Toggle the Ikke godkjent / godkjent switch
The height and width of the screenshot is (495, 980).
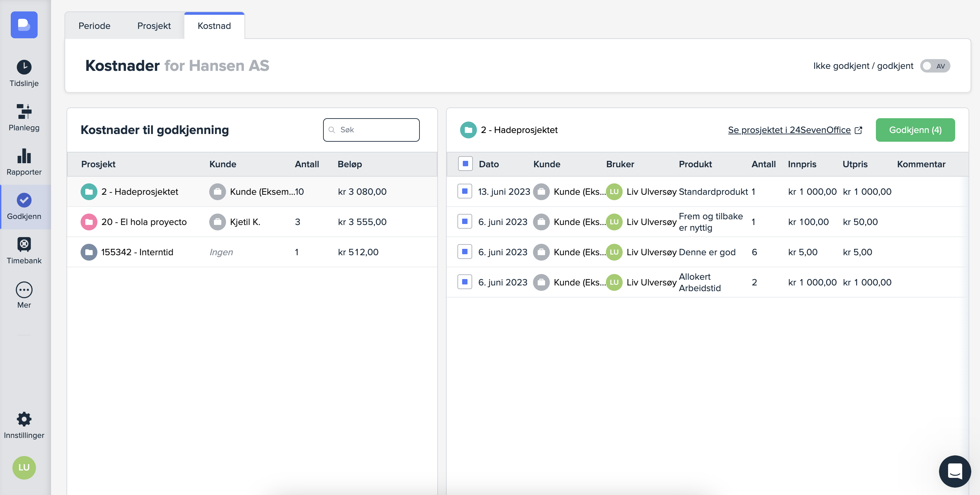click(x=935, y=66)
